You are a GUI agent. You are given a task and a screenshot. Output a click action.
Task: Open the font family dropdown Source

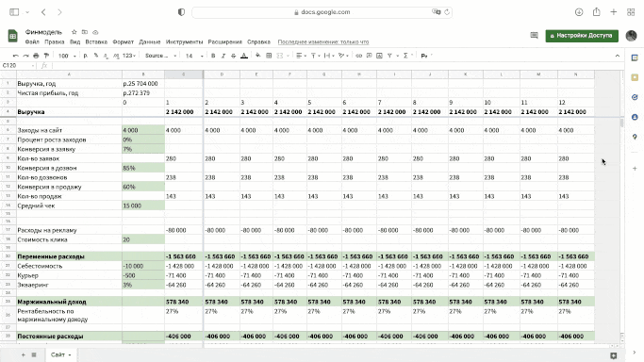coord(160,56)
